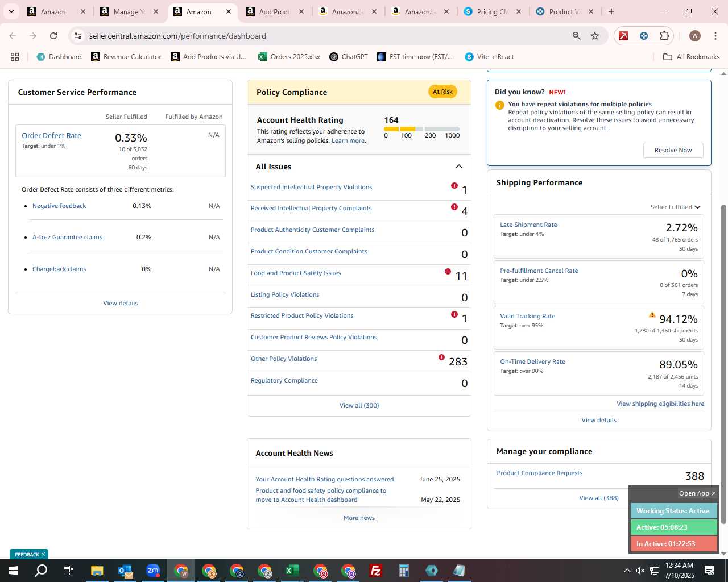728x582 pixels.
Task: Open the browser Extensions puzzle icon
Action: (x=664, y=36)
